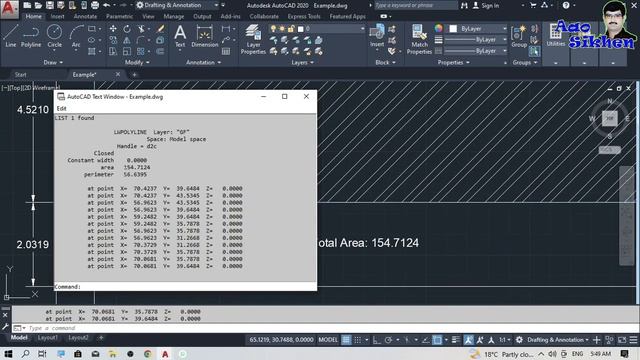Open the Insert ribbon tab
This screenshot has width=640, height=360.
58,16
